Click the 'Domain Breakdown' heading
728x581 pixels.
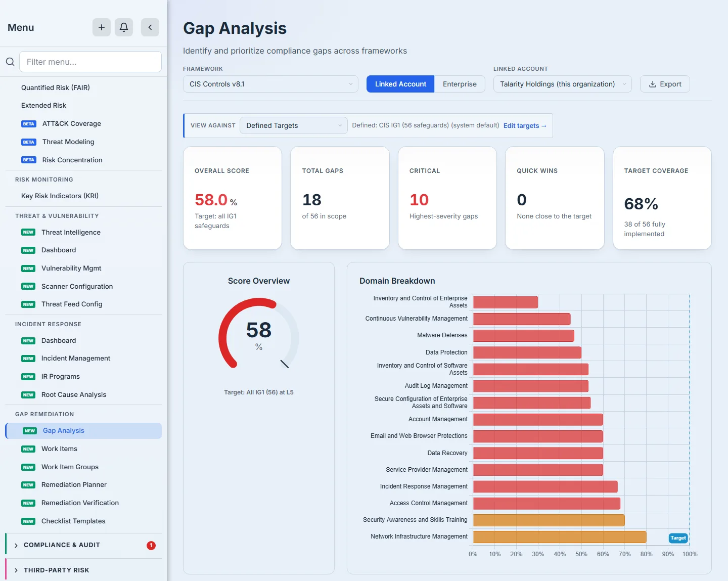click(x=397, y=281)
